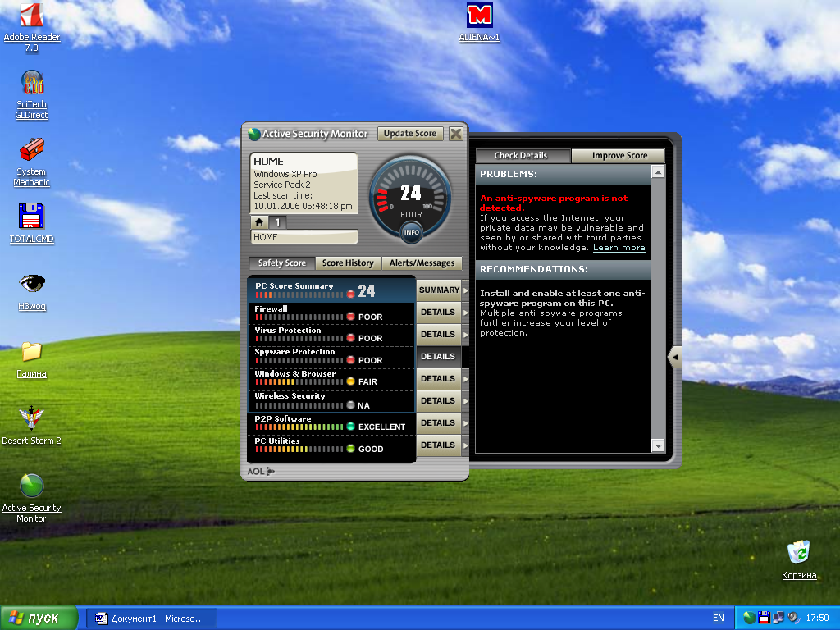Open the Alerts/Messages tab
This screenshot has width=840, height=630.
pyautogui.click(x=422, y=263)
